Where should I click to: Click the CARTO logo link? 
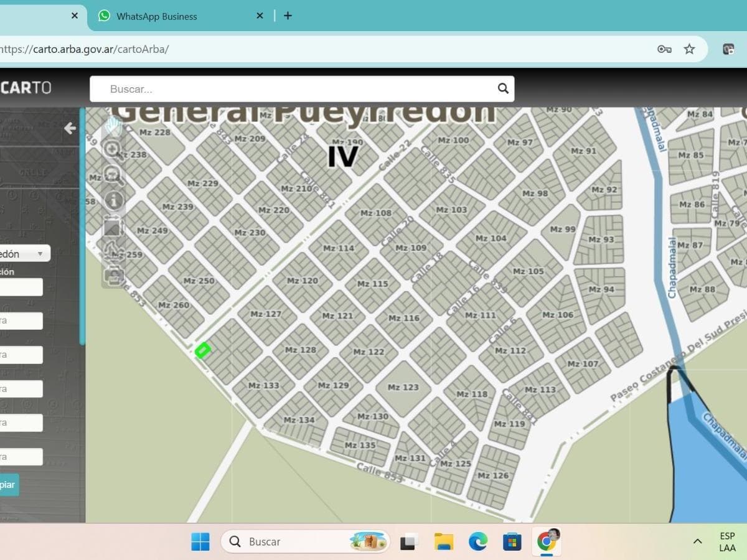coord(26,88)
